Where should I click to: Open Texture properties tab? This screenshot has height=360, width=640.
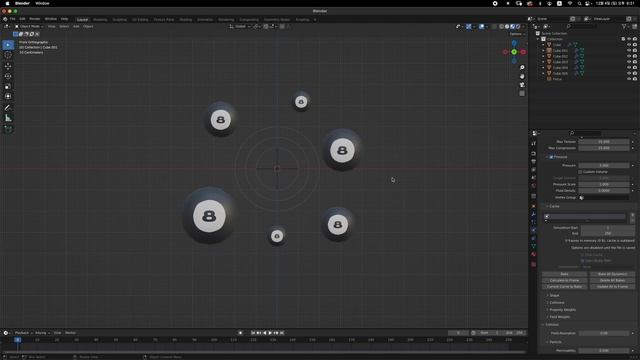click(x=533, y=264)
